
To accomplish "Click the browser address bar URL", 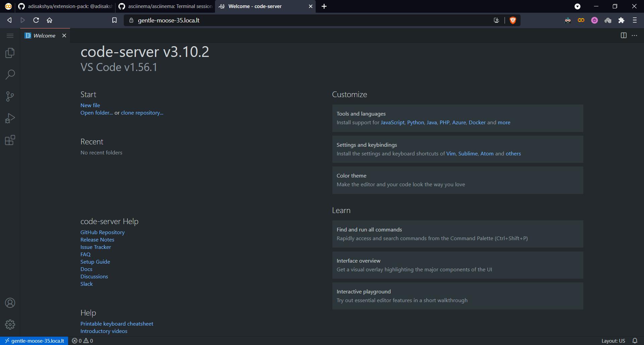I will coord(168,20).
